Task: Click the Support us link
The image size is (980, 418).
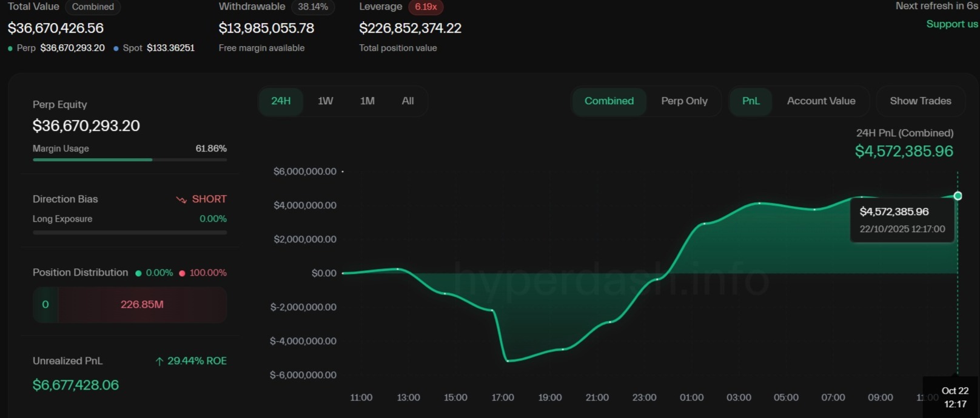Action: pos(951,24)
